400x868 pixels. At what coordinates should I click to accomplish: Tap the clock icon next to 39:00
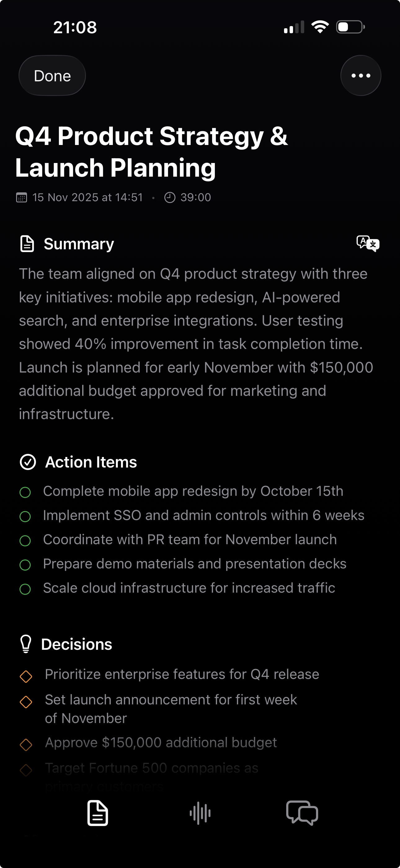[x=170, y=197]
